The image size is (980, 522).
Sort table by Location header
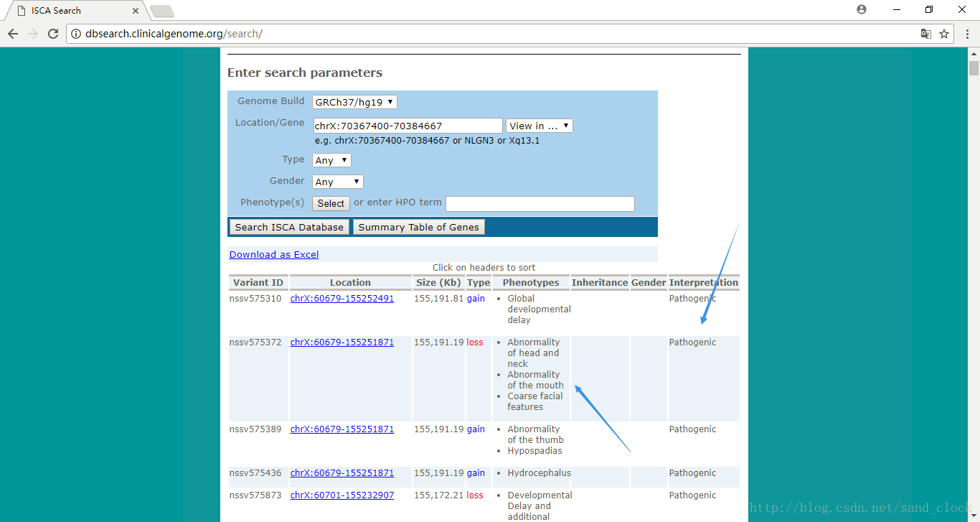click(351, 283)
